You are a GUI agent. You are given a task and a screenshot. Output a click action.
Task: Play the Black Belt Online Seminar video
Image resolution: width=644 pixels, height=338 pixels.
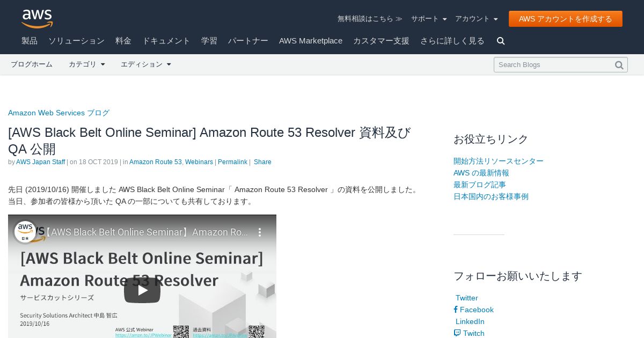[142, 290]
